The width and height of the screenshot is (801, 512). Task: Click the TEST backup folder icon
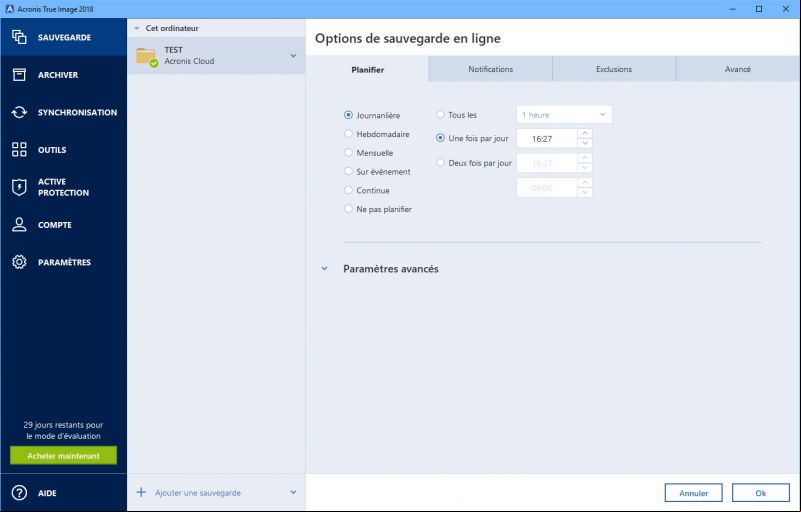(147, 57)
